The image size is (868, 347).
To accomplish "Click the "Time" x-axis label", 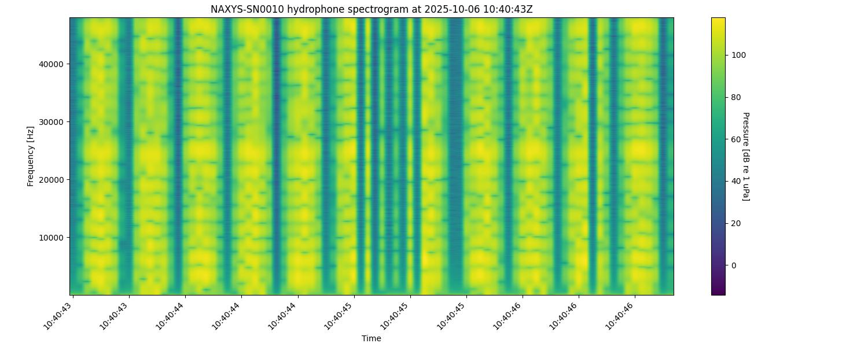I will [371, 338].
